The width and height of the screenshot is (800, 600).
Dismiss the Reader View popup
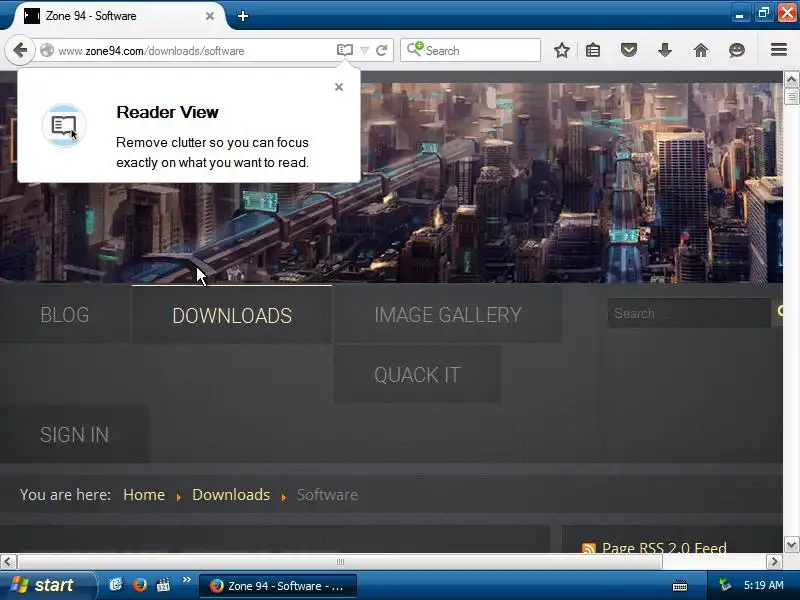pyautogui.click(x=339, y=87)
